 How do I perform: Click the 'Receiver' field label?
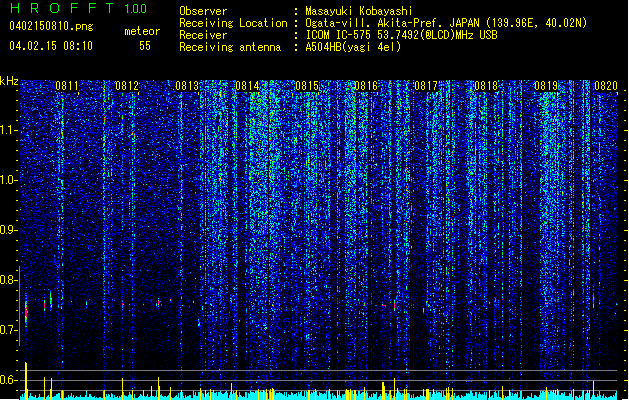click(203, 35)
